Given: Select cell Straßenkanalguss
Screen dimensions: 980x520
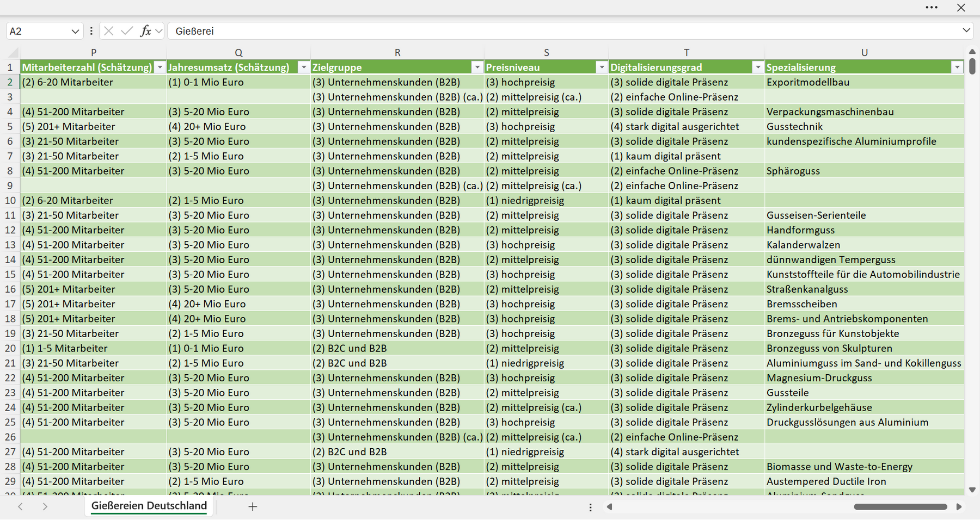Looking at the screenshot, I should (x=865, y=289).
